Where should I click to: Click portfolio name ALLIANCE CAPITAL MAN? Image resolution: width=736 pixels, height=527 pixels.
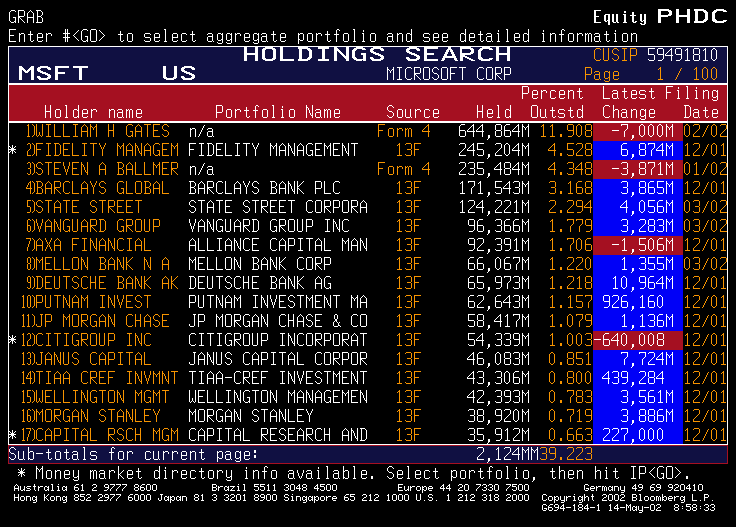(x=277, y=245)
